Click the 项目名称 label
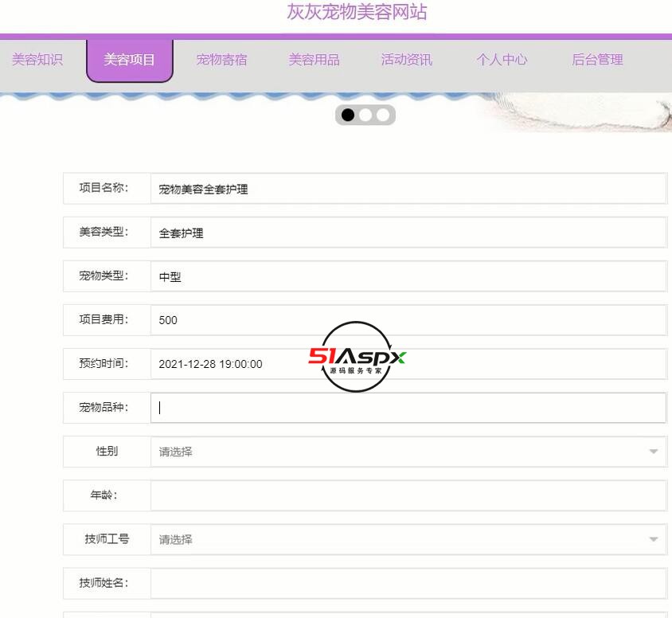672x618 pixels. 104,188
